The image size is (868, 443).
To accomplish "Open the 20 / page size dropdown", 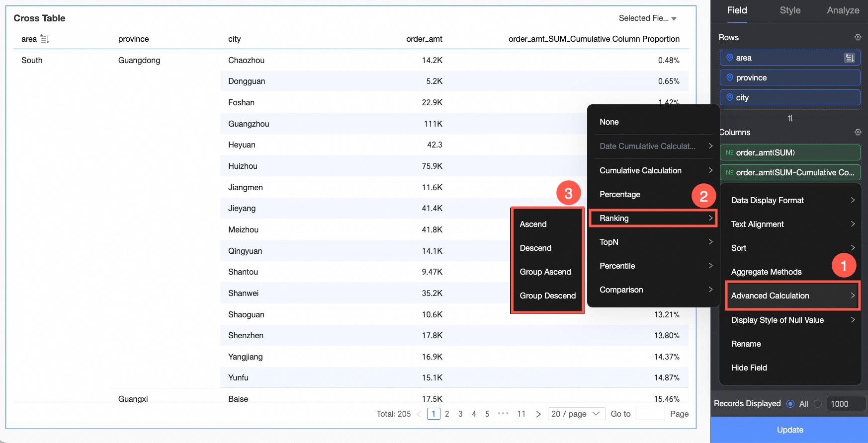I will click(x=576, y=414).
